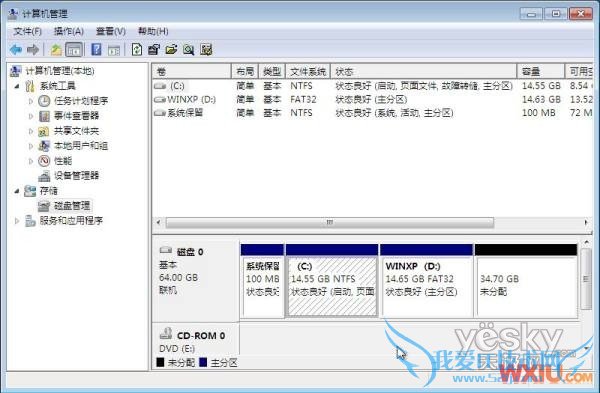Click the 磁盘 0 disk icon

166,250
